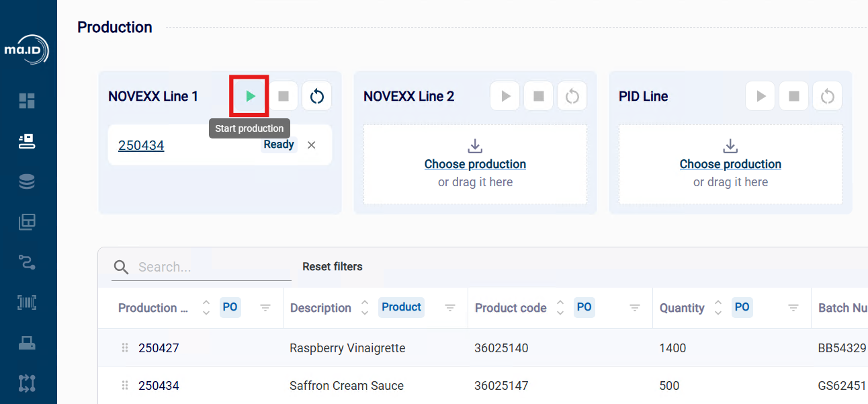Open the barcode scan icon in sidebar
868x404 pixels.
click(27, 302)
